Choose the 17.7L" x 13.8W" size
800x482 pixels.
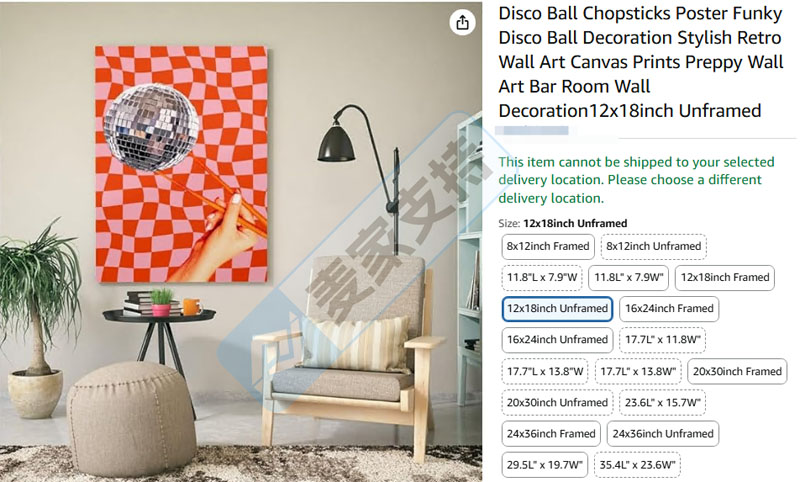tap(639, 371)
